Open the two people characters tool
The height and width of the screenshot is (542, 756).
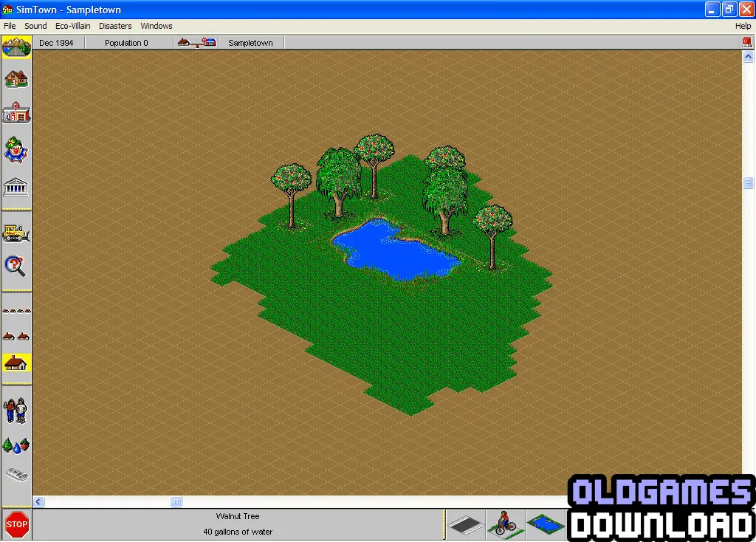pyautogui.click(x=16, y=411)
